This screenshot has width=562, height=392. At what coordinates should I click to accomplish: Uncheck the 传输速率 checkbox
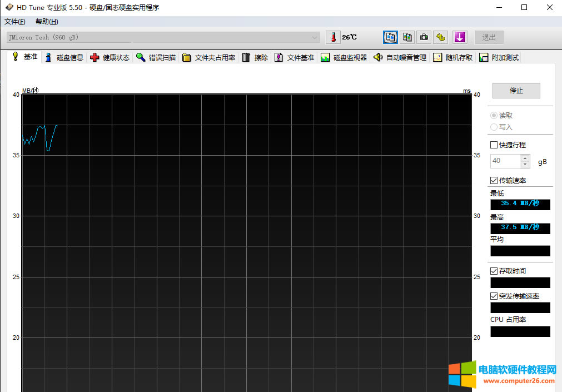[x=494, y=181]
